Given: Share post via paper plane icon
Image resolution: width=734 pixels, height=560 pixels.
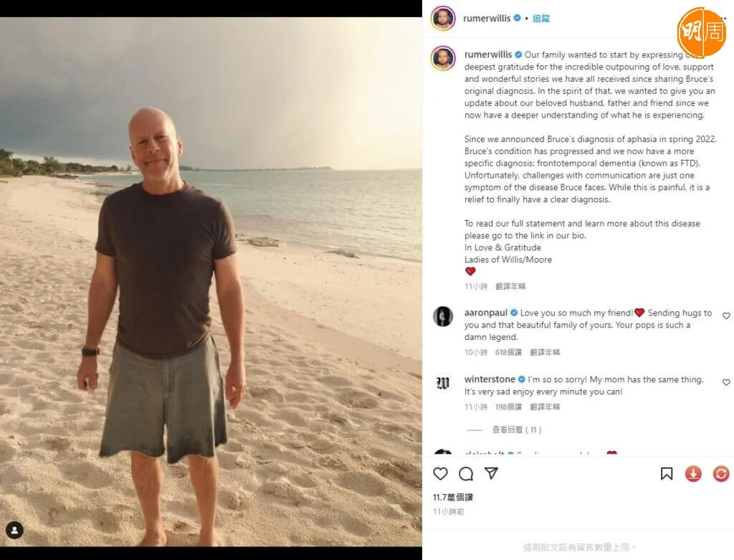Looking at the screenshot, I should pos(491,473).
